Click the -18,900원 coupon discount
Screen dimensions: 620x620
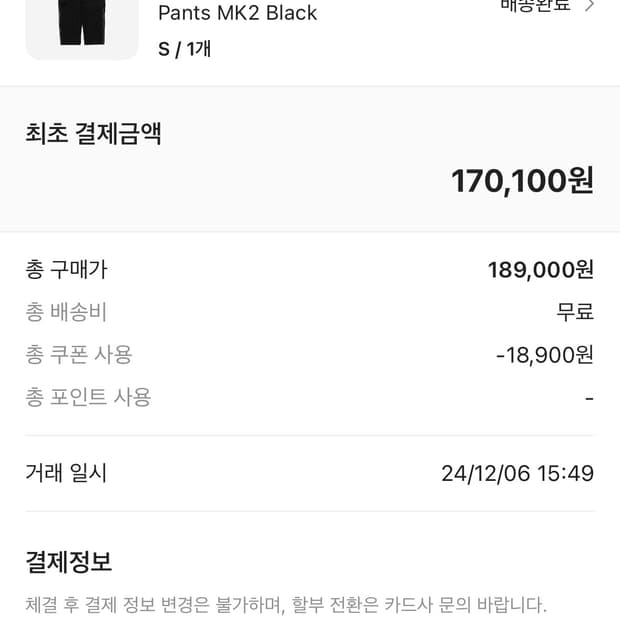click(x=544, y=354)
